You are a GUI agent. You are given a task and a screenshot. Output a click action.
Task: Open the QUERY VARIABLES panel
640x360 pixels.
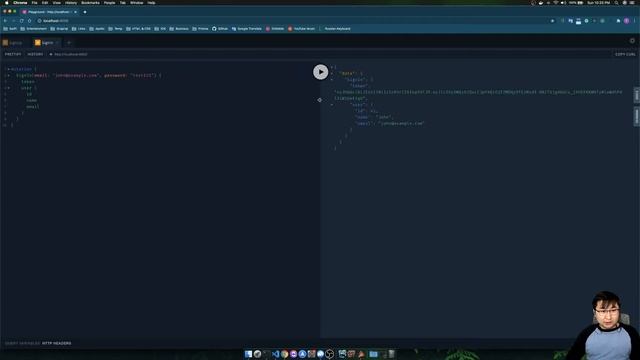click(22, 343)
